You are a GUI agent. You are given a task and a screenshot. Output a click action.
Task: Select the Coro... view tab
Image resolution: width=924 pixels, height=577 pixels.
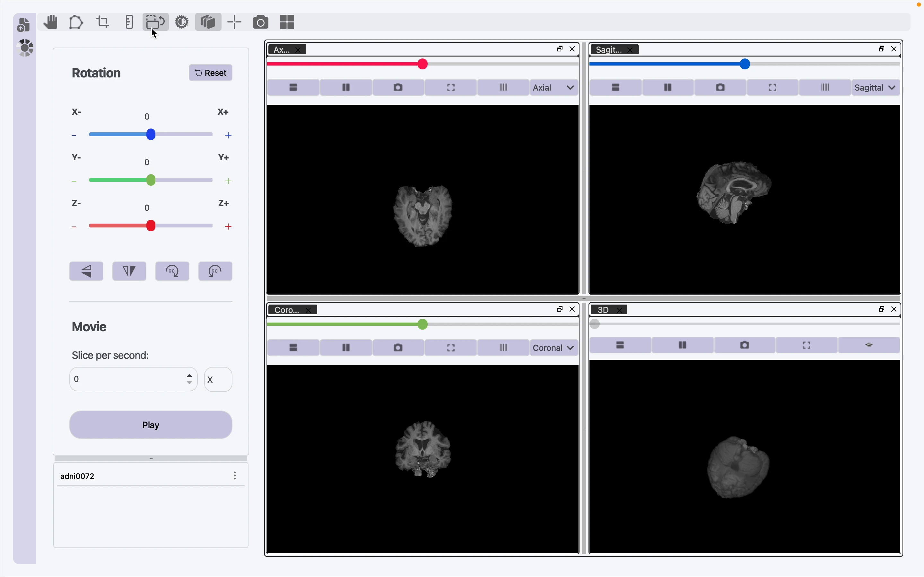click(x=286, y=310)
